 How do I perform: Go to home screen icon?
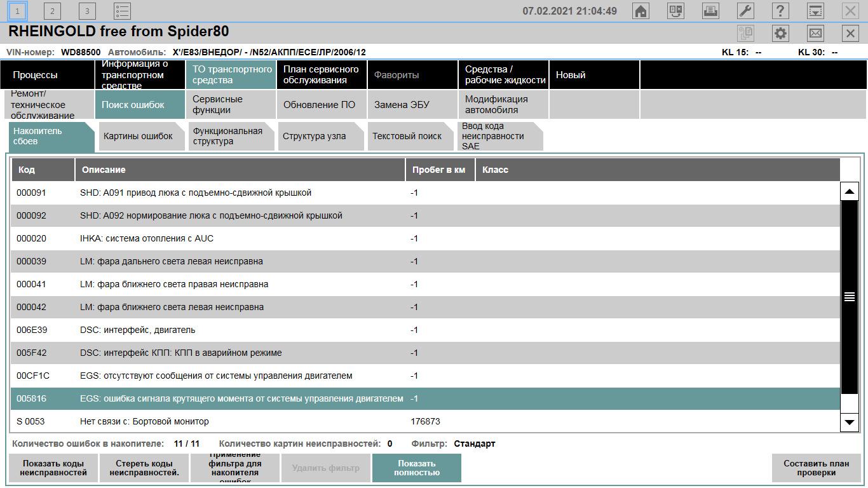pos(641,11)
